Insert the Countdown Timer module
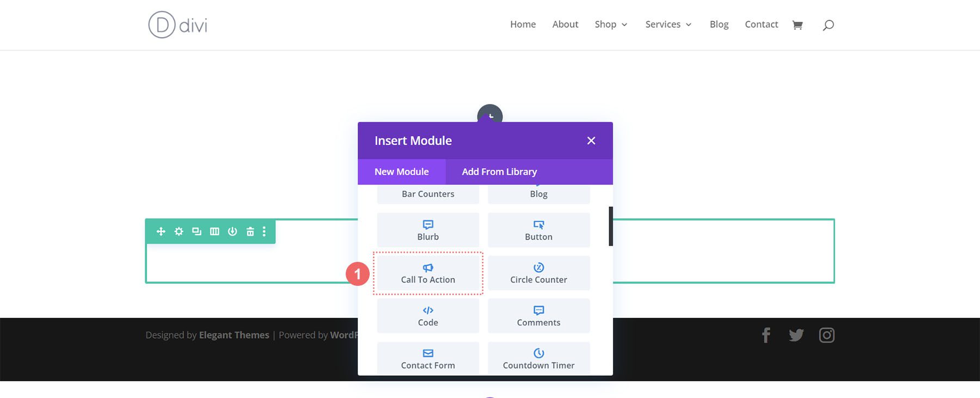Screen dimensions: 980x398 point(538,358)
